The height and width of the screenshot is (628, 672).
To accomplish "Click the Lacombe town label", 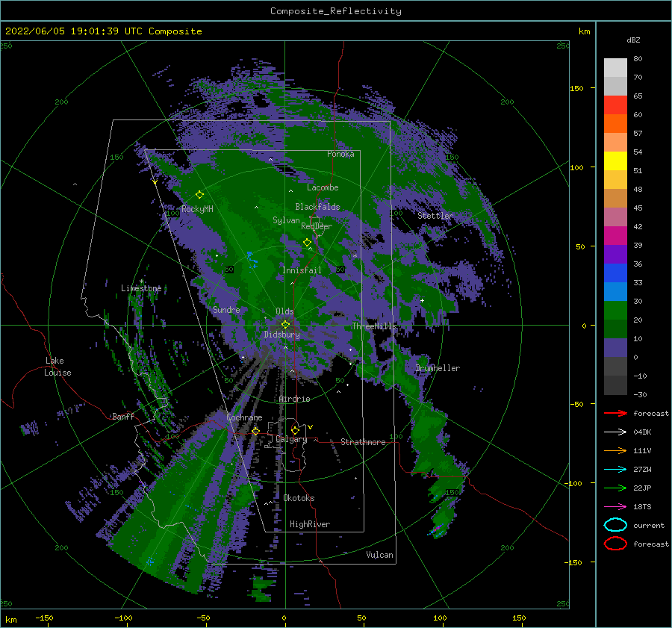I will click(x=323, y=187).
